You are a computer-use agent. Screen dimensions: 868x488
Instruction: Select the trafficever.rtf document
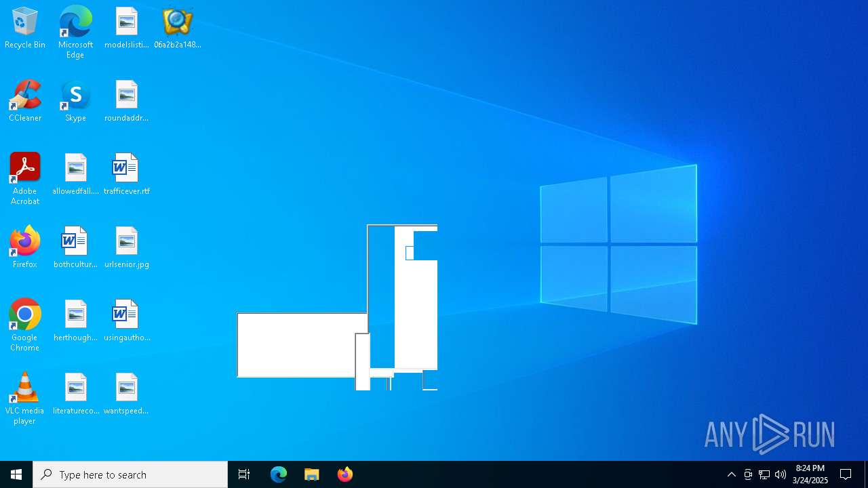(x=126, y=175)
